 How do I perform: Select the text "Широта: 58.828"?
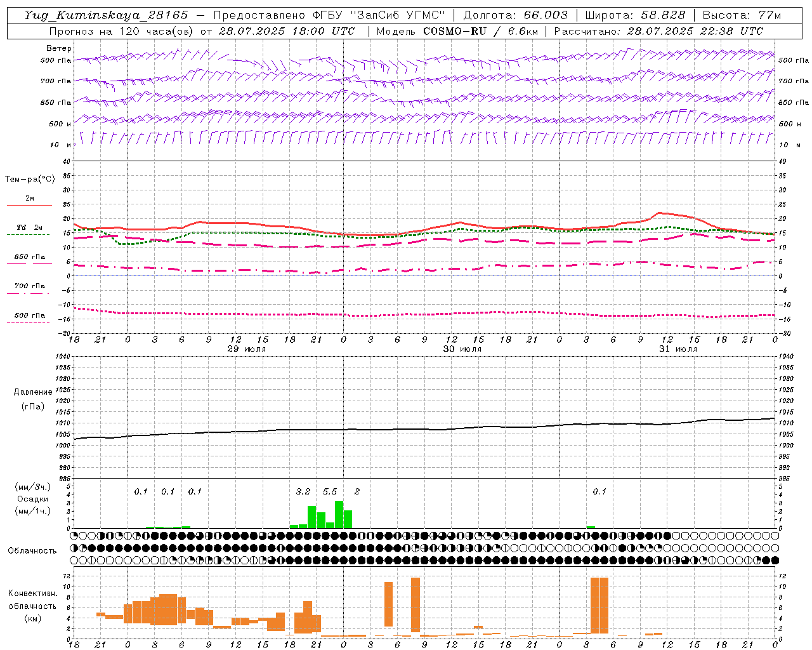click(x=635, y=15)
